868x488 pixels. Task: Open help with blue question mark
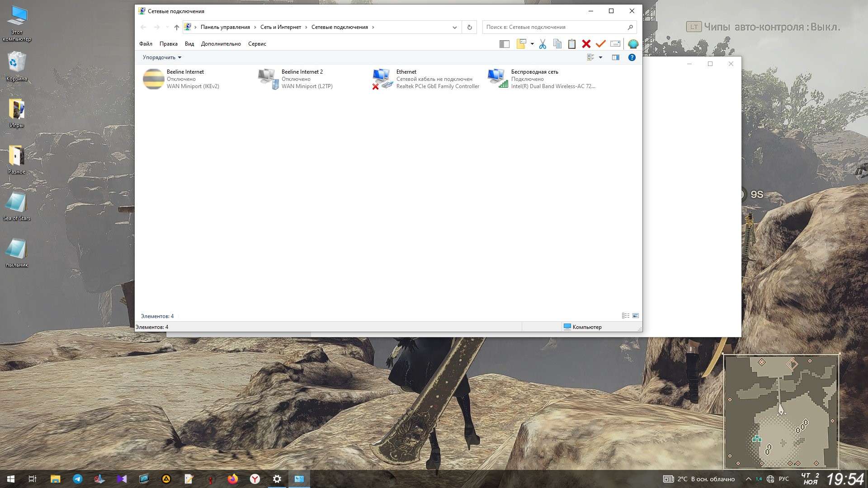pyautogui.click(x=632, y=57)
